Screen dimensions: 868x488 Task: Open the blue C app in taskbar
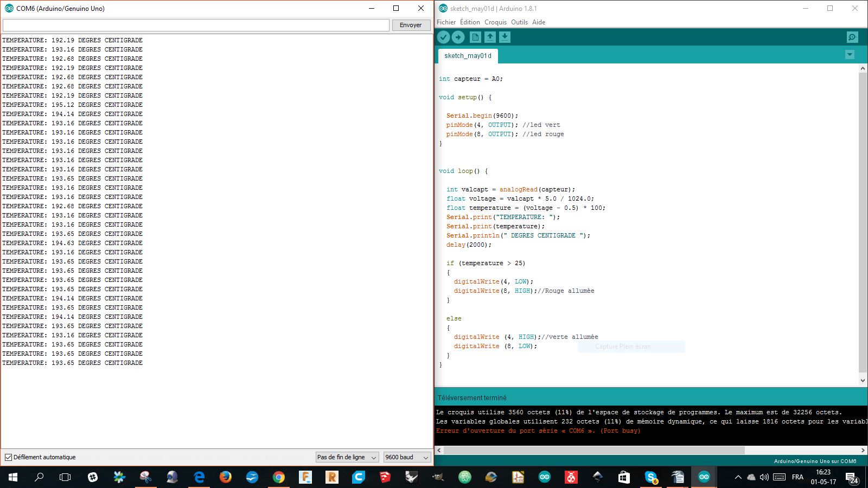click(359, 477)
